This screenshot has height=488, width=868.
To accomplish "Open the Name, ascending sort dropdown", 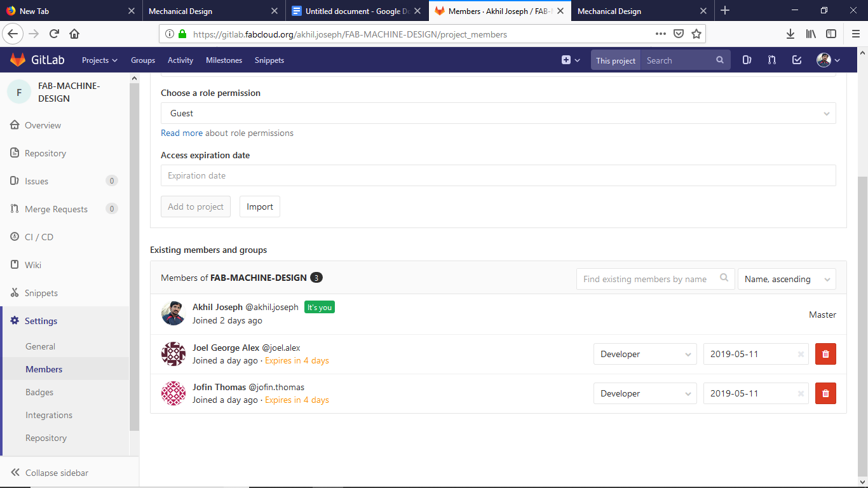I will pyautogui.click(x=787, y=279).
